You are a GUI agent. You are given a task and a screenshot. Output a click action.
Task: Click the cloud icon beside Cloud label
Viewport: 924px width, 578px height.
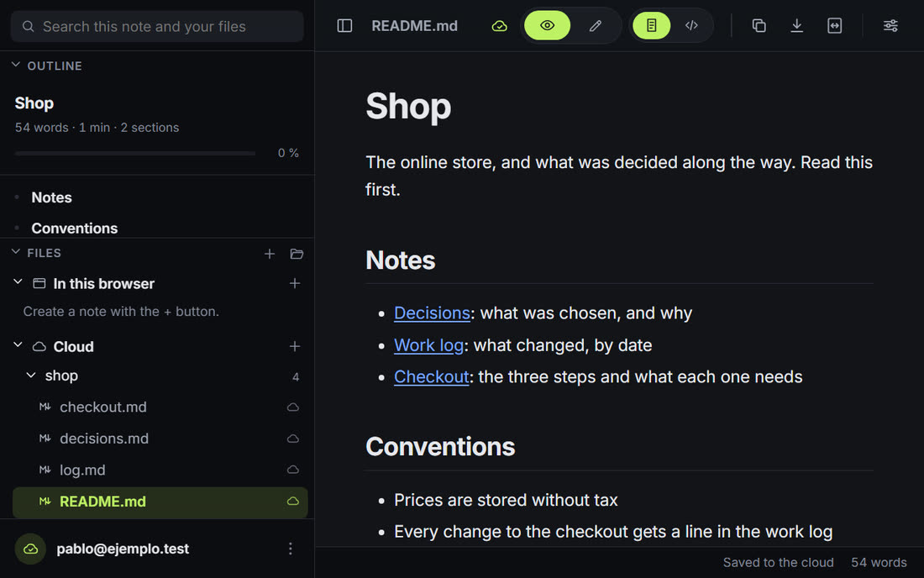point(39,346)
